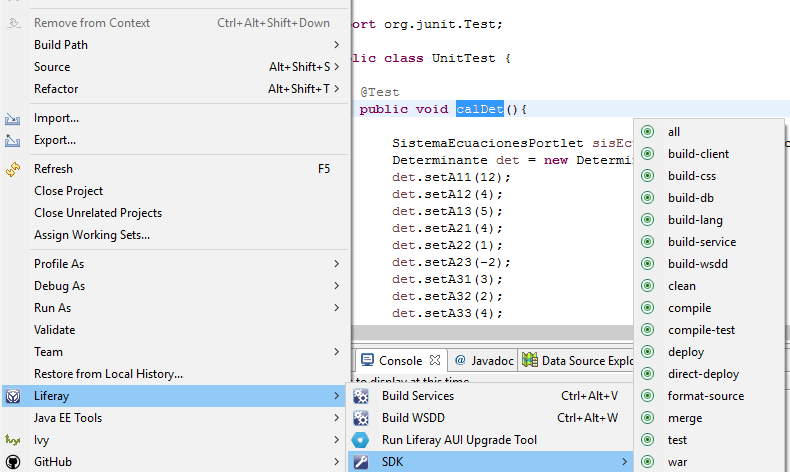This screenshot has width=790, height=472.
Task: Click the Ant target icon beside war
Action: click(x=647, y=462)
